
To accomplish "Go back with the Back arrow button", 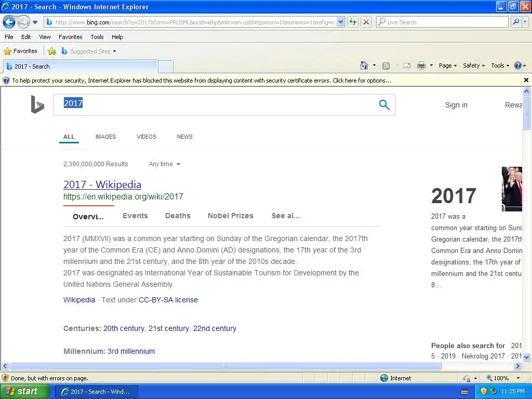I will point(9,22).
